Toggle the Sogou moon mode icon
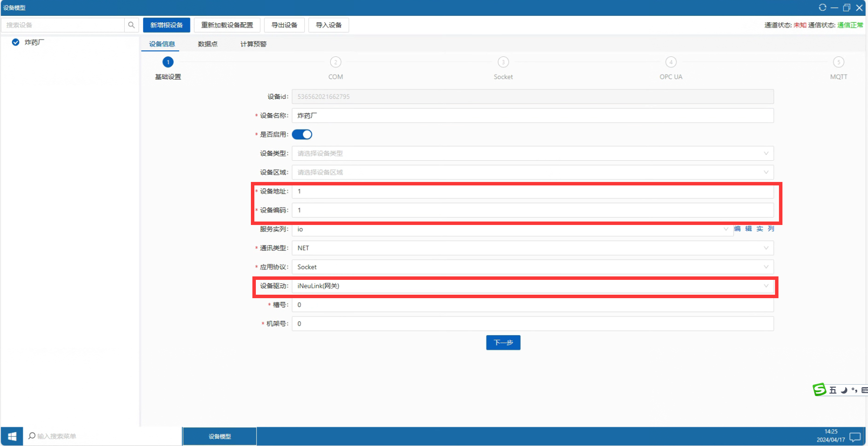868x446 pixels. pos(844,391)
